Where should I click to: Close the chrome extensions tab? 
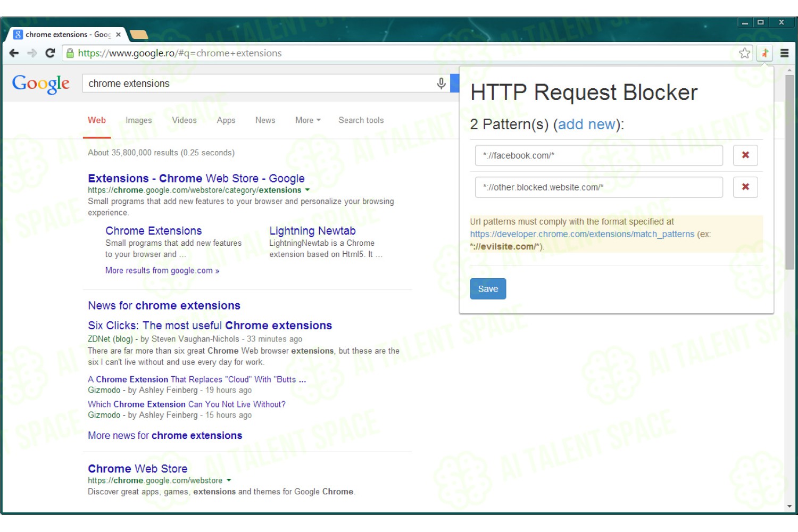pos(118,35)
